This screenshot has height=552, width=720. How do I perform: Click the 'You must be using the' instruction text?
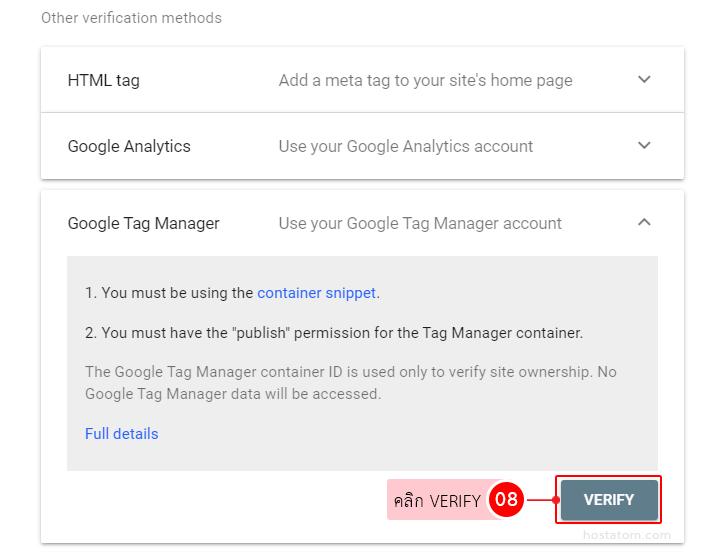pyautogui.click(x=170, y=293)
